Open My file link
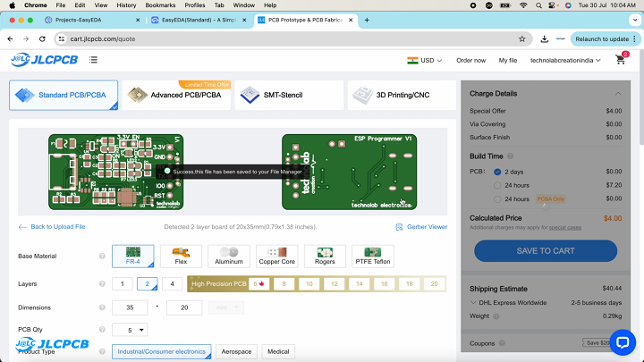The width and height of the screenshot is (644, 362). pyautogui.click(x=508, y=61)
